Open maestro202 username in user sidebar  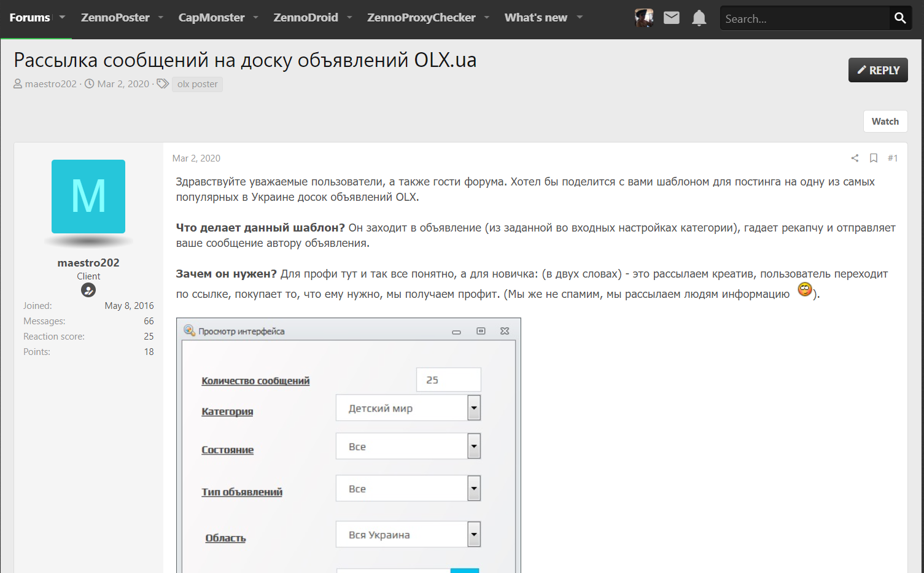[88, 263]
